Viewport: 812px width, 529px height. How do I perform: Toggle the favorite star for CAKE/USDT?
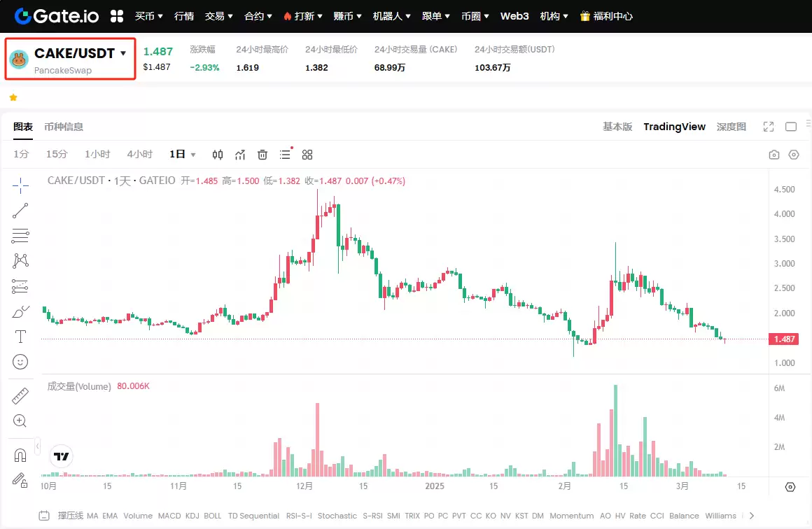pos(13,97)
